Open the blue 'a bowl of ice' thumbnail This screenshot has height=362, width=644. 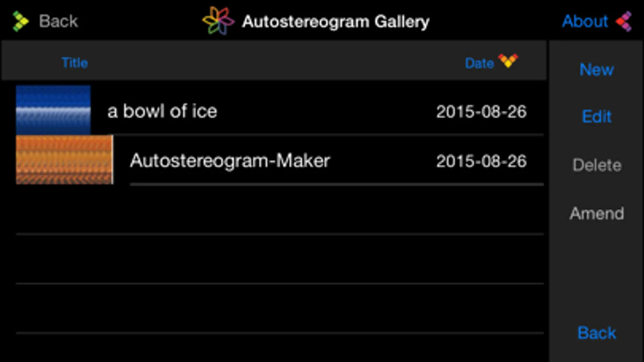(x=53, y=110)
